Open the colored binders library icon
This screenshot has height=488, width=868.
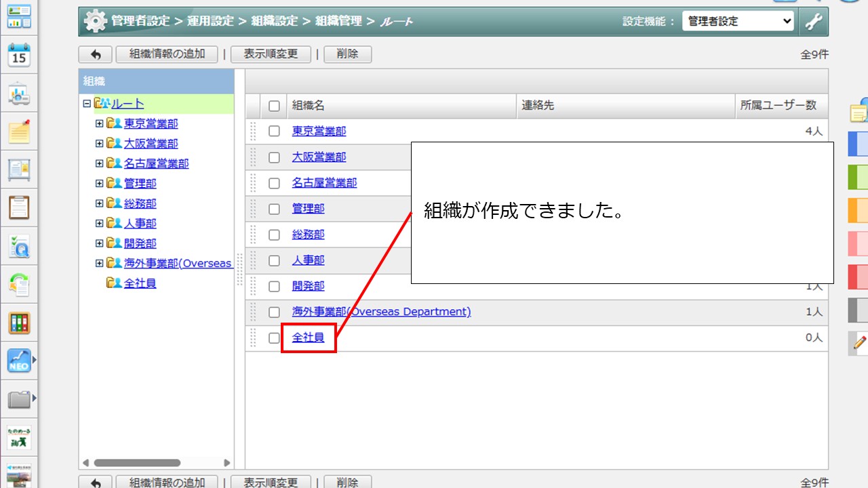[19, 323]
